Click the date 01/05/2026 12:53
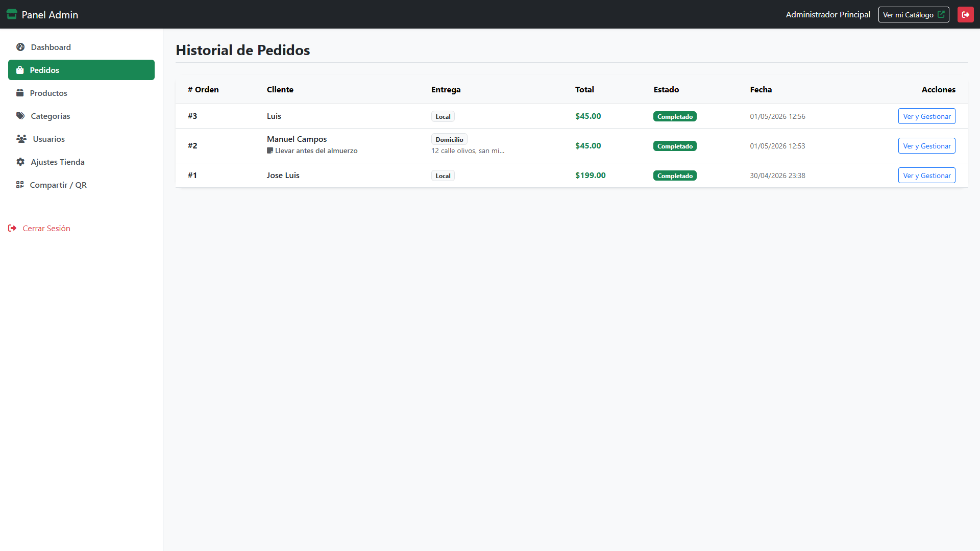Image resolution: width=980 pixels, height=551 pixels. point(777,146)
